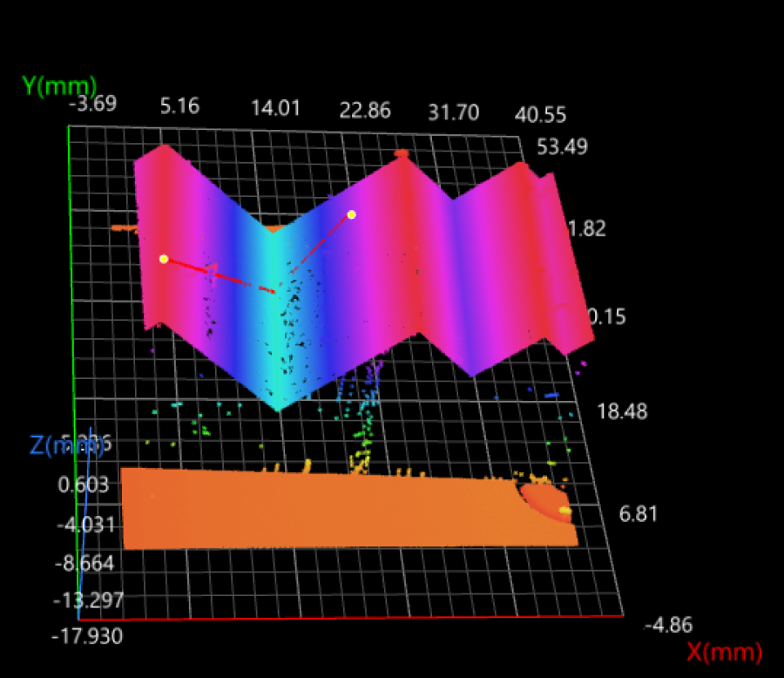Select the -13.297 Z-axis value
The height and width of the screenshot is (678, 784).
89,600
